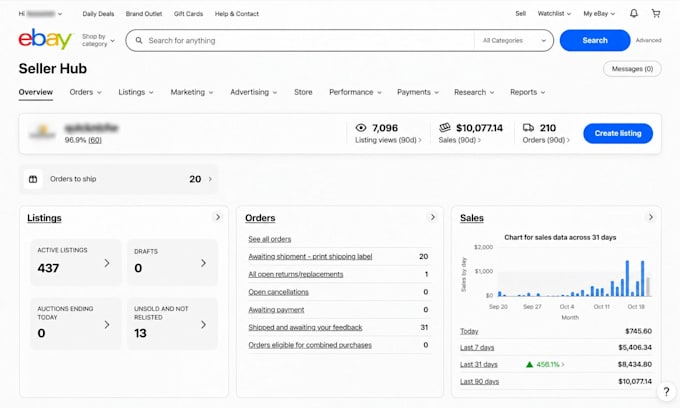Open All Categories dropdown
680x408 pixels.
click(x=514, y=40)
